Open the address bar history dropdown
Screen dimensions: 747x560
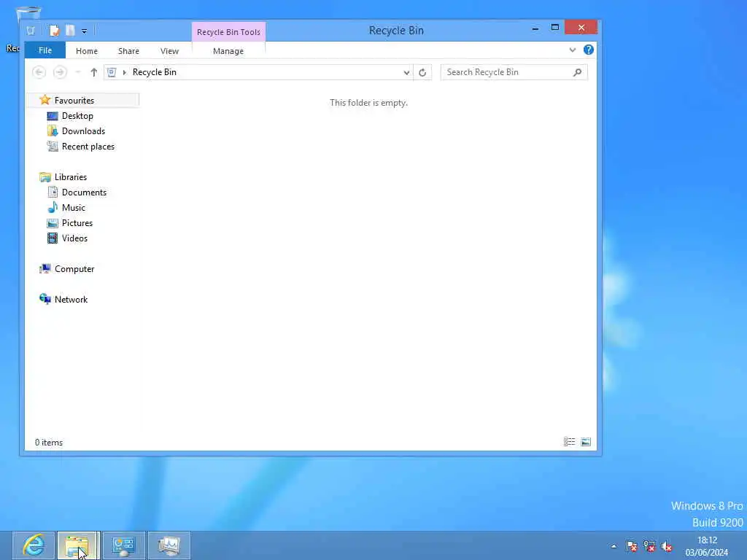[406, 72]
